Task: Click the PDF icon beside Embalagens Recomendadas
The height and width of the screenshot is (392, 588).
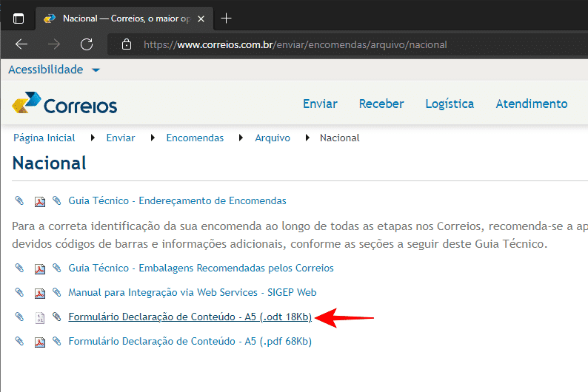Action: point(40,268)
